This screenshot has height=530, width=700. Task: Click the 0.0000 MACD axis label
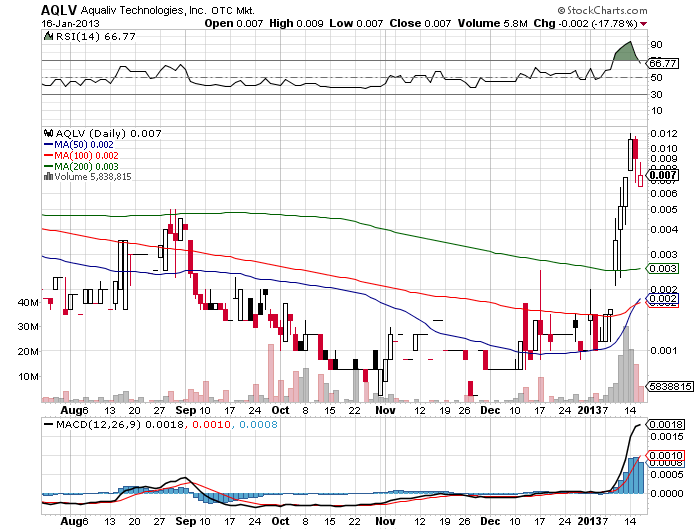667,493
